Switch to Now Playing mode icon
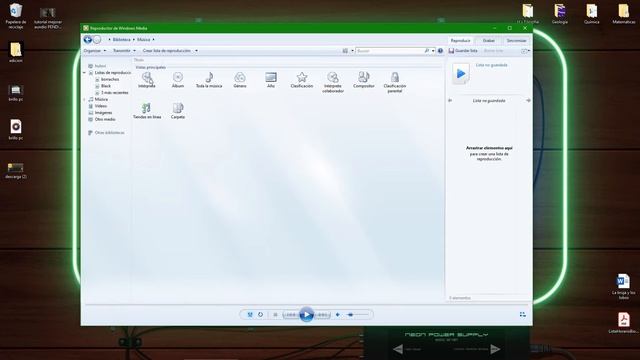The height and width of the screenshot is (360, 640). tap(522, 314)
